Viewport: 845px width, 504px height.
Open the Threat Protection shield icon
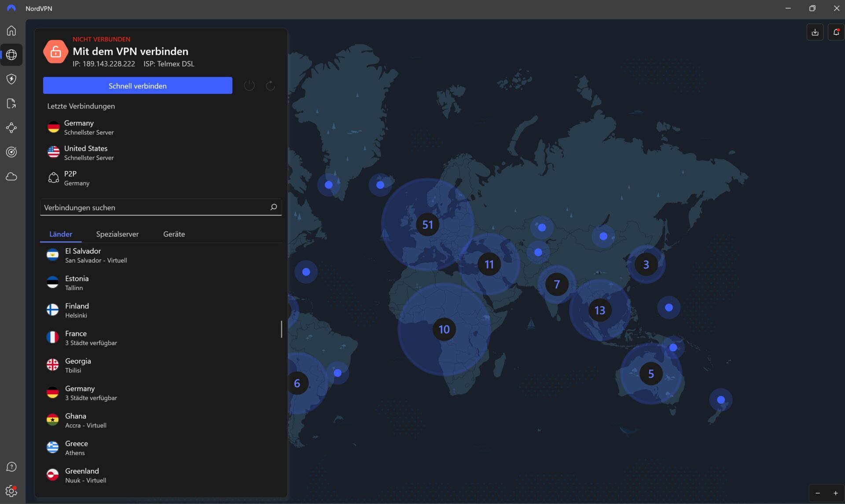click(x=11, y=79)
